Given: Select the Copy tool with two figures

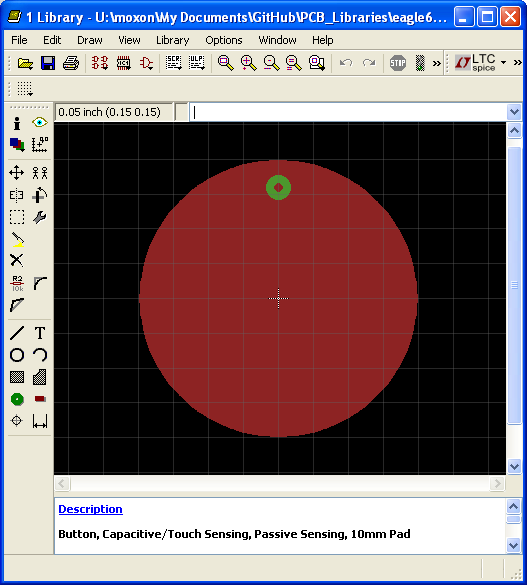Looking at the screenshot, I should click(x=40, y=173).
